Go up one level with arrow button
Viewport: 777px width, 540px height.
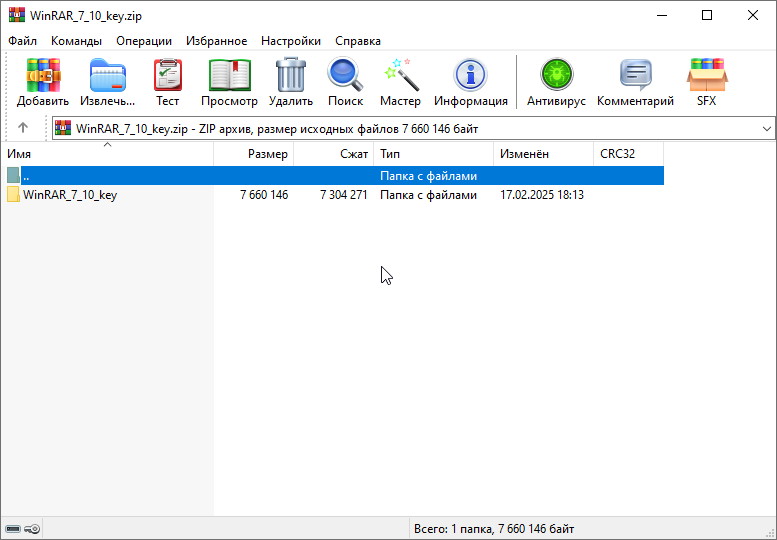[x=23, y=128]
